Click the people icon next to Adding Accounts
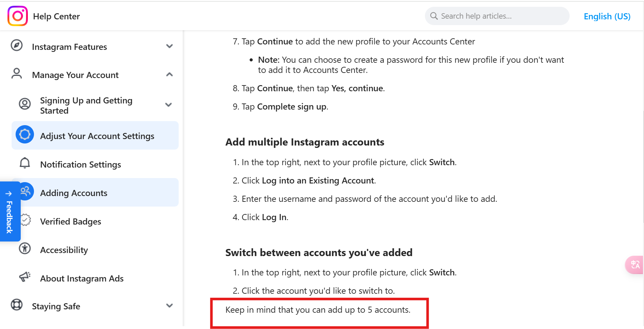This screenshot has width=644, height=329. click(25, 191)
